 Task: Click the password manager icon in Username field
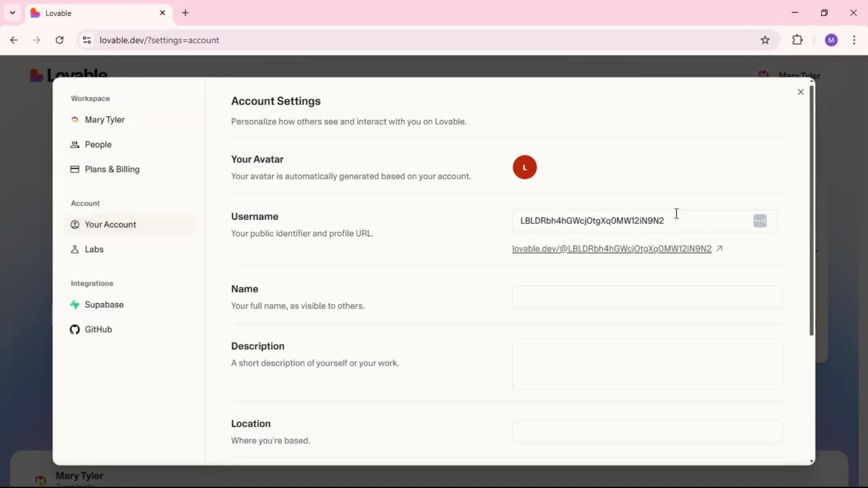tap(760, 221)
